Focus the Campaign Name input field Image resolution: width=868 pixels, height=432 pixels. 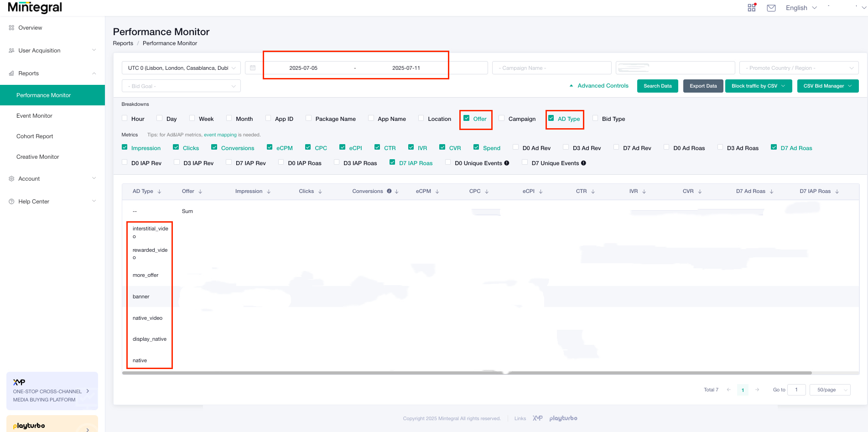(552, 68)
